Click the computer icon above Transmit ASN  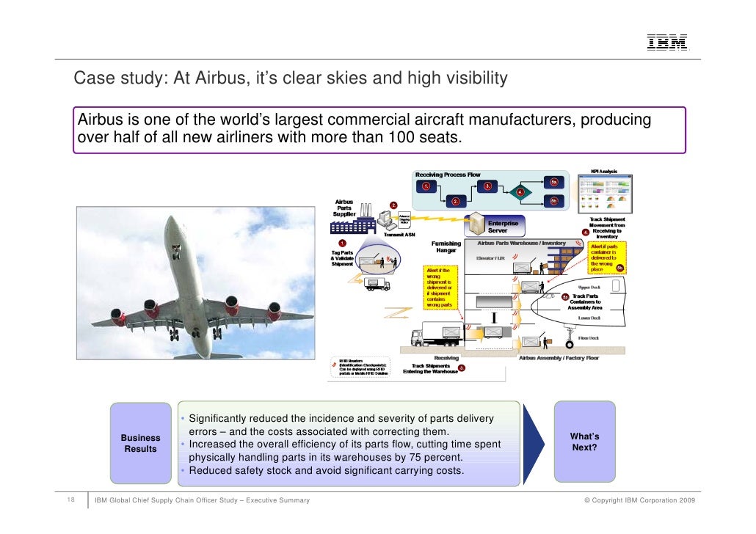coord(386,219)
